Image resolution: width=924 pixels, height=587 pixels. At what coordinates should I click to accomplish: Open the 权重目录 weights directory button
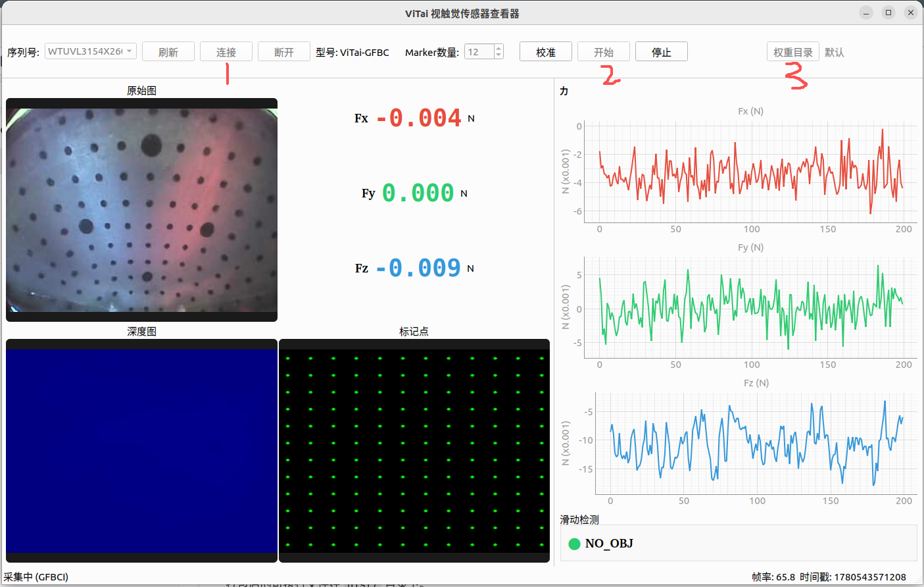click(793, 52)
